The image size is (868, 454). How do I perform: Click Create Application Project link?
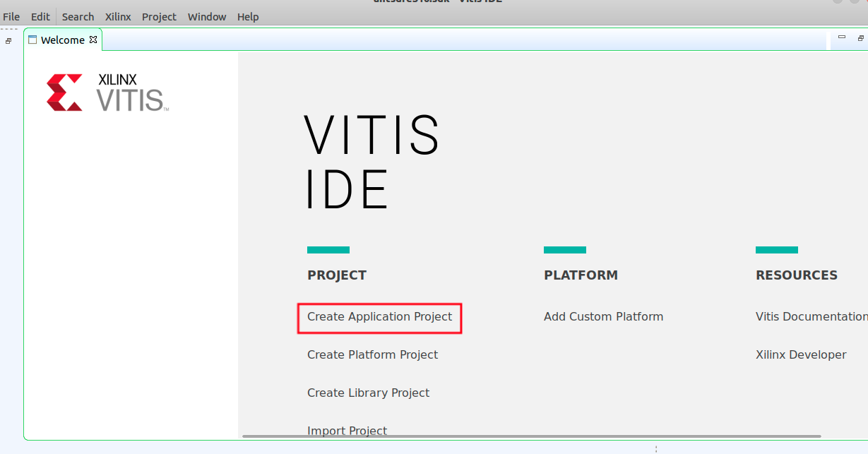tap(379, 316)
